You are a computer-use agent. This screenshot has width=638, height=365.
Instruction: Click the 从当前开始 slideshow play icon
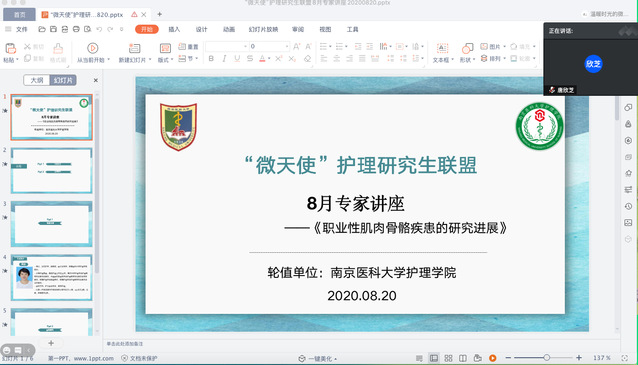[93, 48]
